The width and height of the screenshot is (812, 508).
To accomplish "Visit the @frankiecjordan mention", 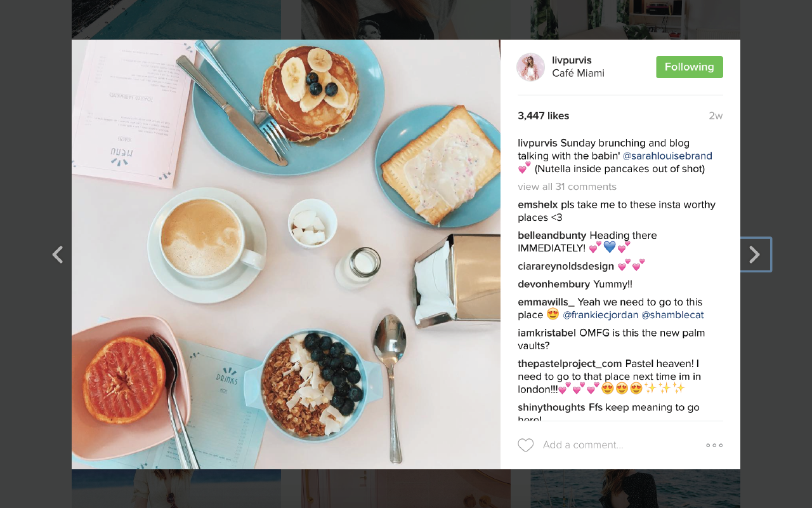I will coord(600,315).
